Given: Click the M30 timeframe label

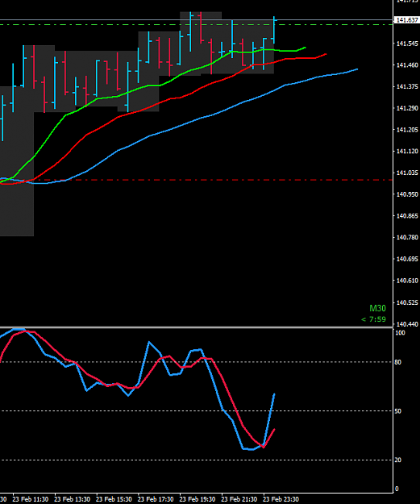Looking at the screenshot, I should [x=377, y=308].
